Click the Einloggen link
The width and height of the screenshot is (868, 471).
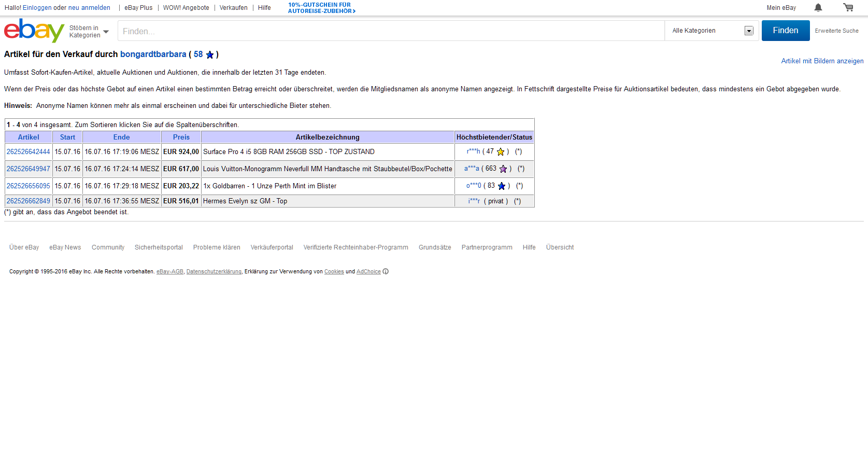[x=37, y=8]
